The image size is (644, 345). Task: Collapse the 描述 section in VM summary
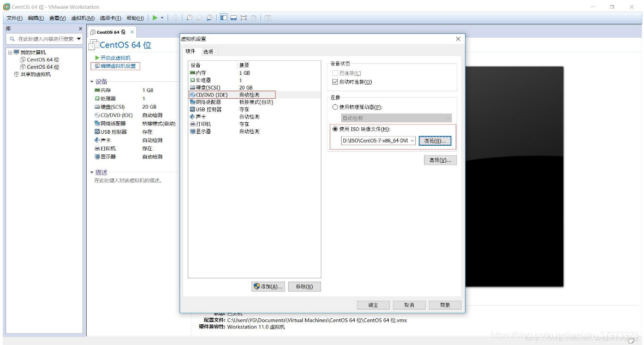(x=92, y=172)
